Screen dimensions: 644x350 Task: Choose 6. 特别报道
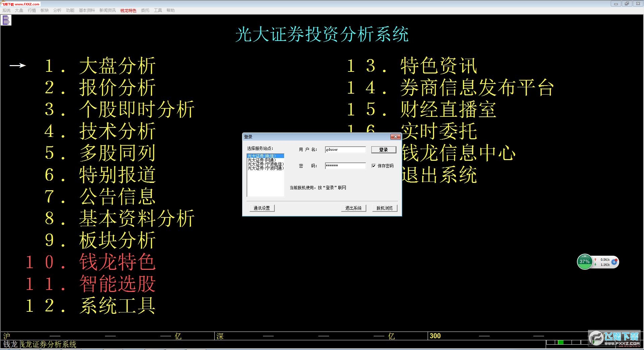(x=100, y=175)
